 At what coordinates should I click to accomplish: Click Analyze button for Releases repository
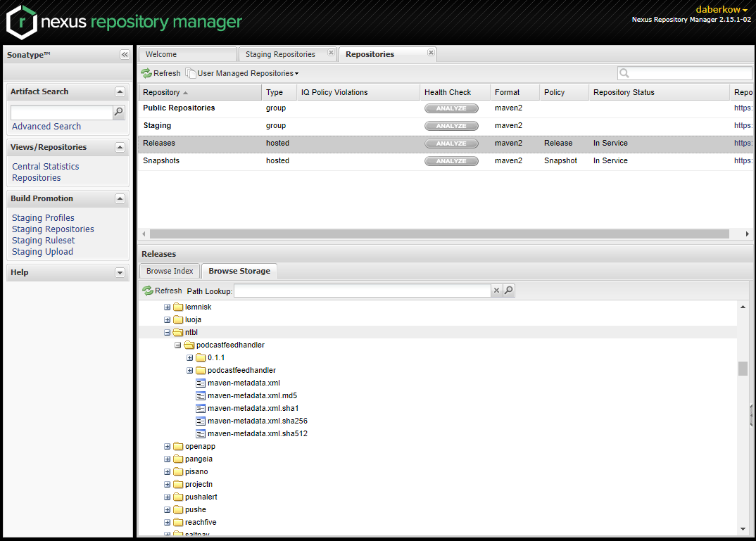(451, 144)
